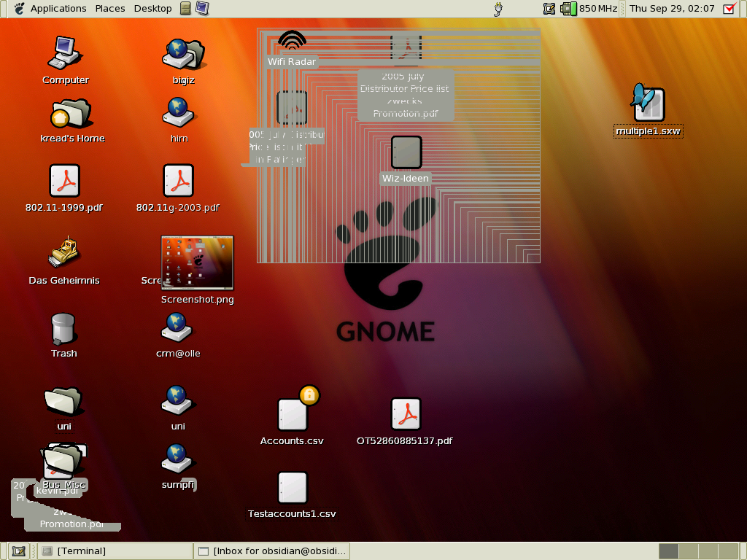Switch to the Inbox for obsidian window

273,551
